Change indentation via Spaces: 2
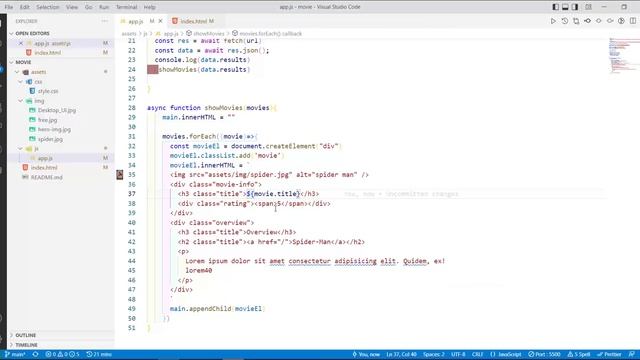 click(433, 354)
